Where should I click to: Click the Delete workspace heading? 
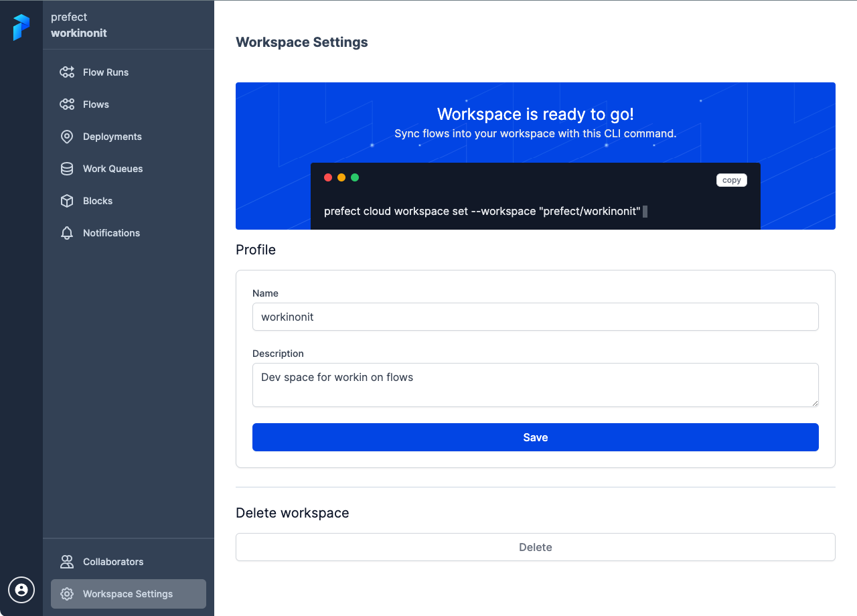tap(293, 513)
